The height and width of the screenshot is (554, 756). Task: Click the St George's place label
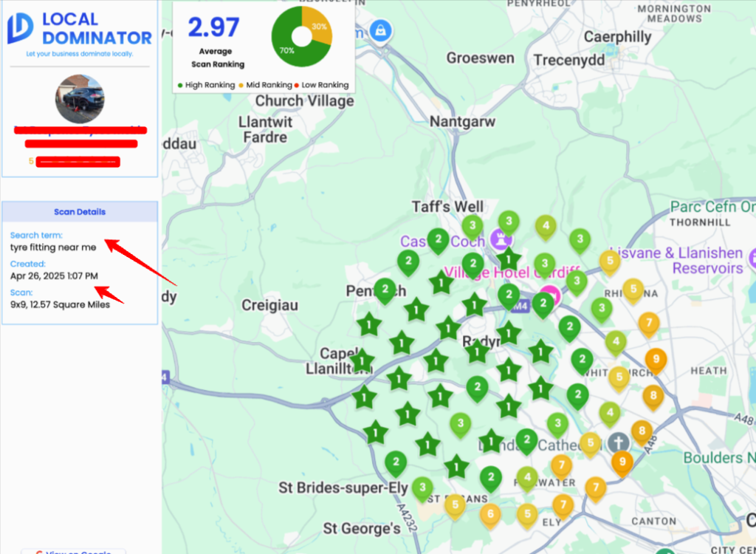click(362, 528)
